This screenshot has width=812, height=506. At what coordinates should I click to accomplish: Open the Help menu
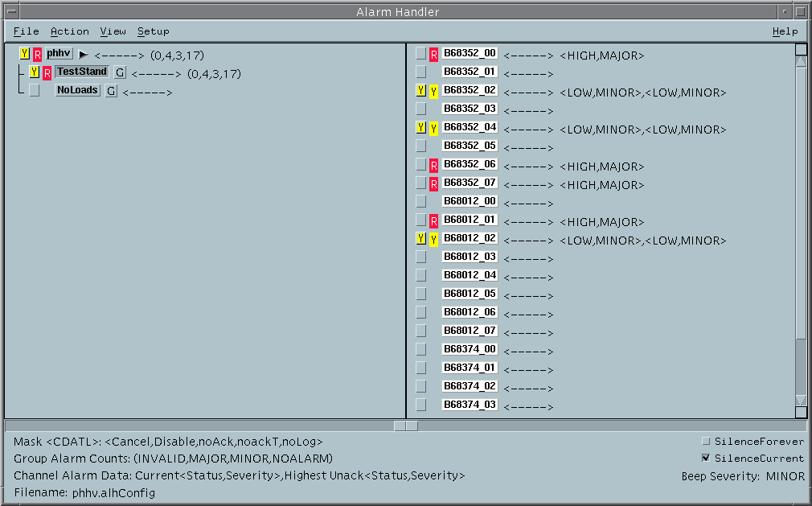[x=785, y=31]
